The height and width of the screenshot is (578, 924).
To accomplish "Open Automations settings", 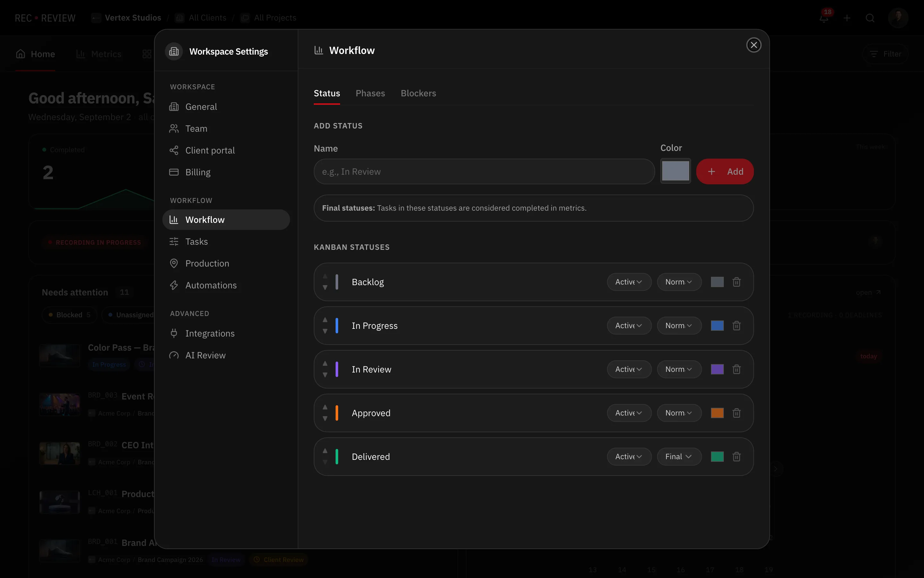I will 226,285.
